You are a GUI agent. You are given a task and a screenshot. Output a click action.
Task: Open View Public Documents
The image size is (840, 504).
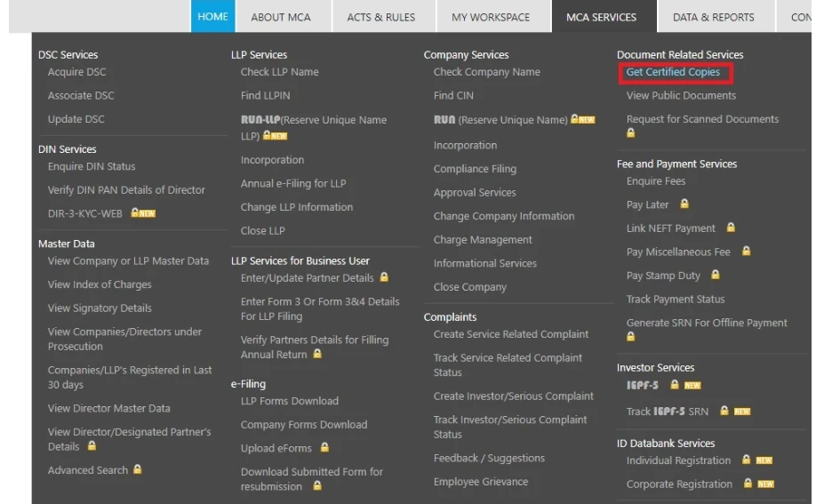(x=681, y=95)
